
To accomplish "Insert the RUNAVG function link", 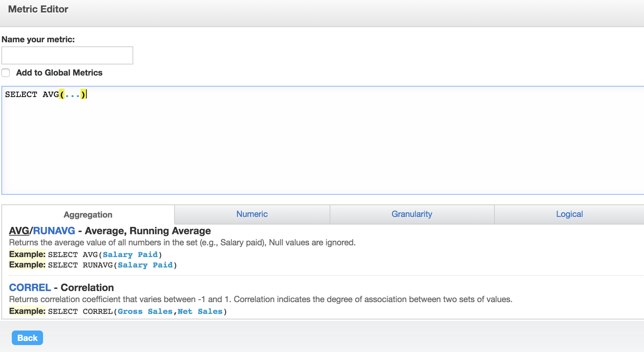I will (x=54, y=231).
